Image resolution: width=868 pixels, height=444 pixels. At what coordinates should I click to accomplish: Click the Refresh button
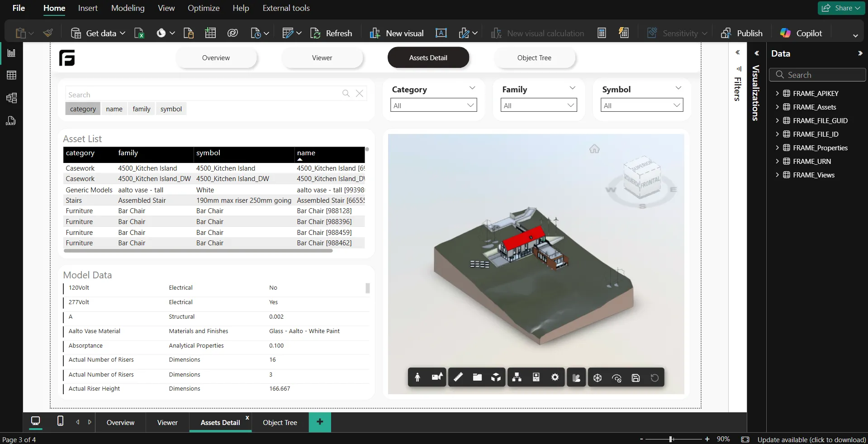click(x=331, y=33)
